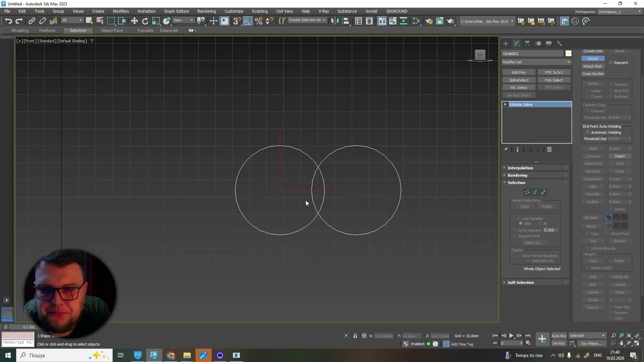Switch to the Object Paint ribbon tab
644x362 pixels.
click(x=112, y=30)
